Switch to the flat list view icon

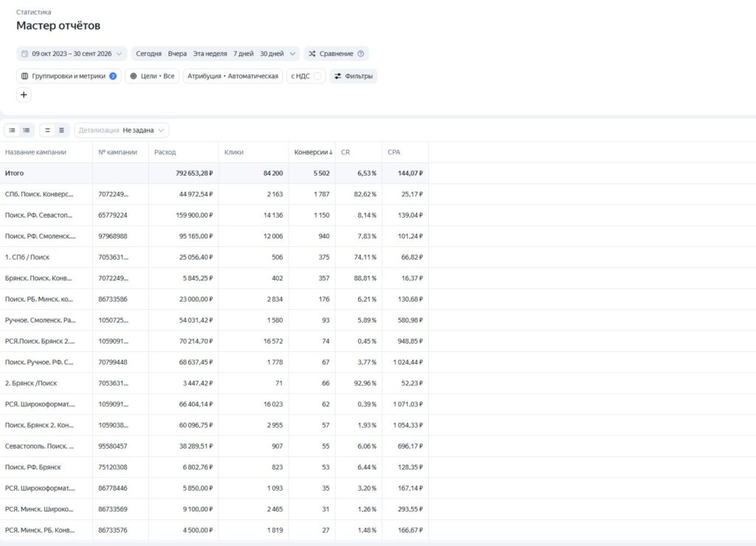point(12,130)
